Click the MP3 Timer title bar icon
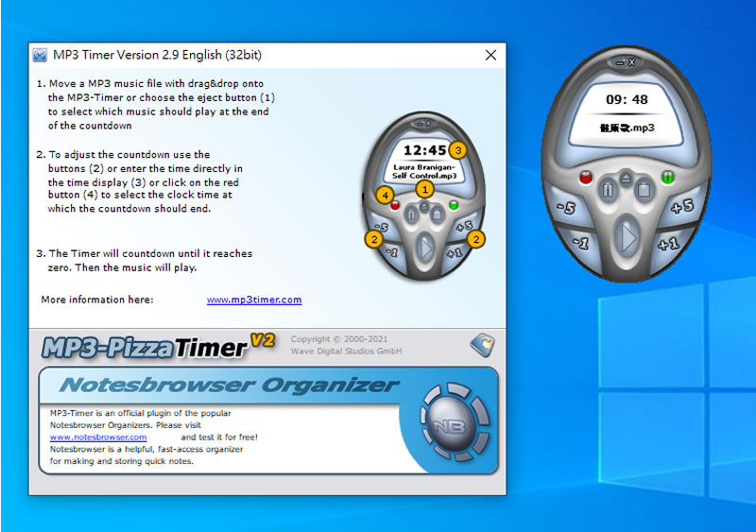756x532 pixels. [40, 55]
